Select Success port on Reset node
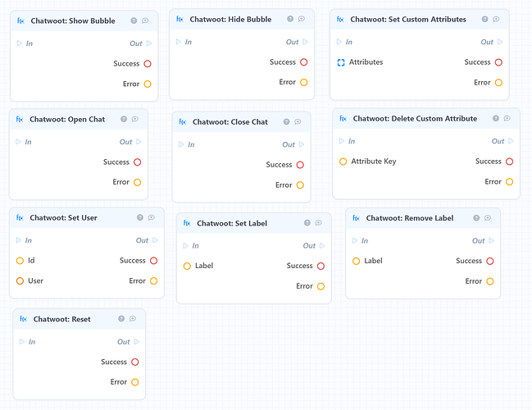This screenshot has width=532, height=410. click(135, 362)
